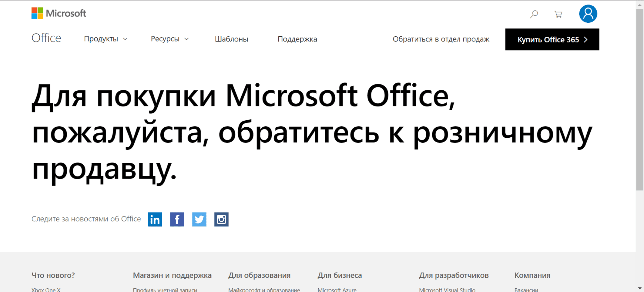
Task: Click Обратиться в отдел продаж link
Action: [441, 39]
